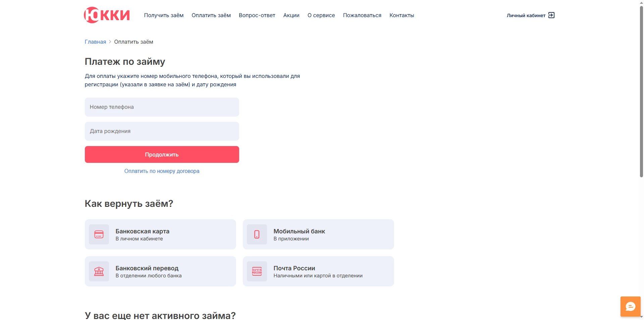The image size is (644, 320).
Task: Open the chat support widget
Action: tap(630, 306)
